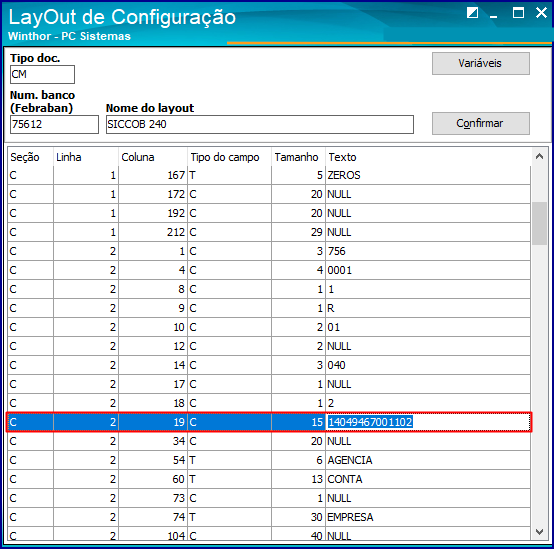The height and width of the screenshot is (549, 554).
Task: Click the cell containing 14049467001102
Action: click(x=428, y=422)
